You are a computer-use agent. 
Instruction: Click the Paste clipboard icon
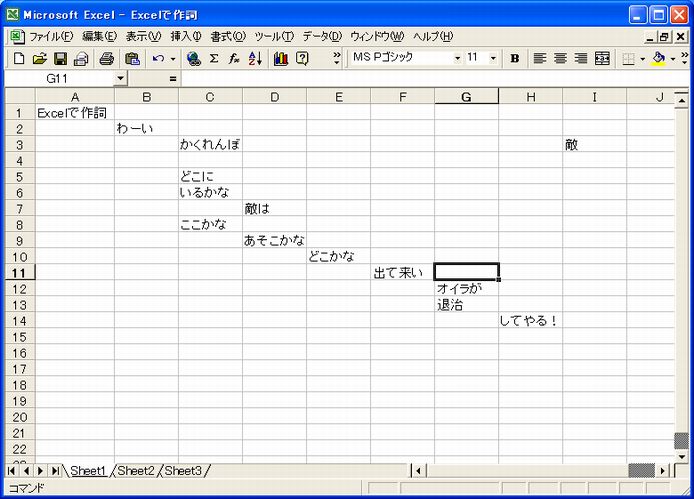[132, 58]
